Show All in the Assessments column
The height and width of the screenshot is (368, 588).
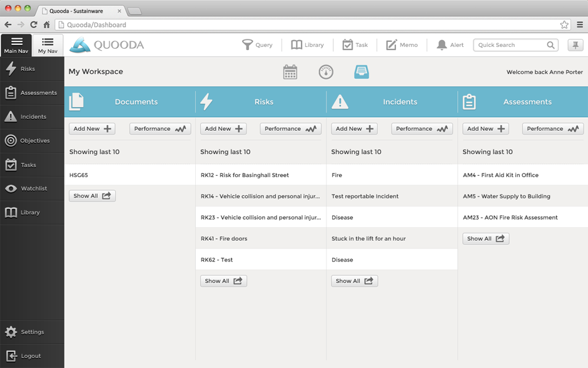click(x=485, y=238)
